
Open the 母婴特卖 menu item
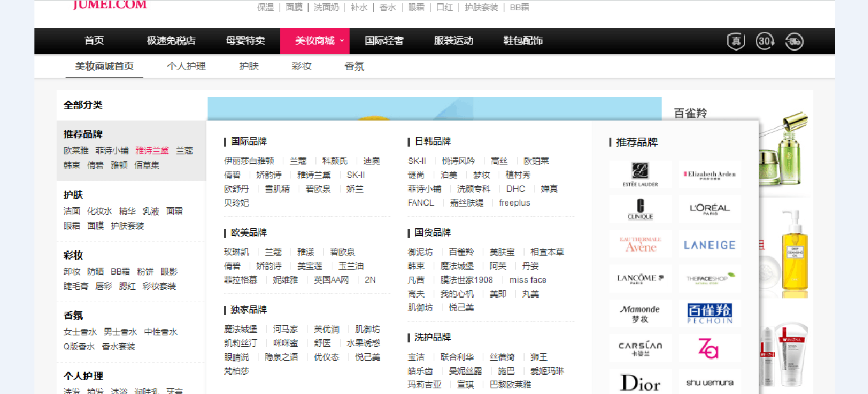click(x=245, y=41)
